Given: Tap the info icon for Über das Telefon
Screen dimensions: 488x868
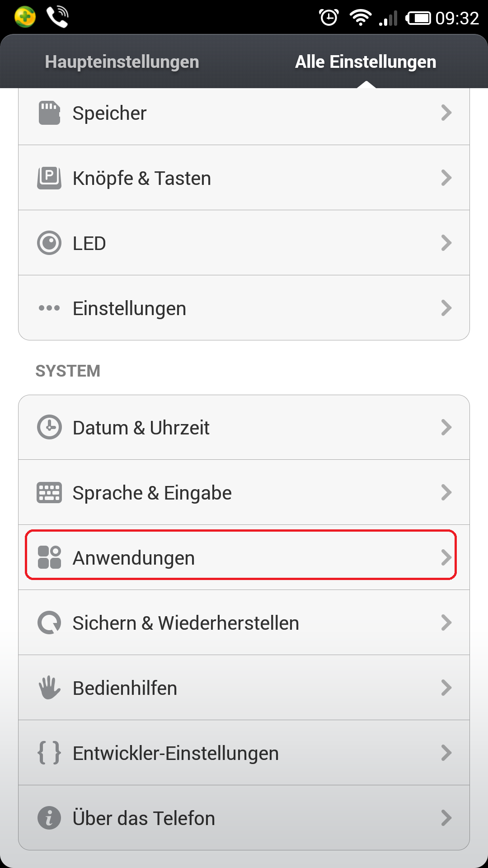Looking at the screenshot, I should point(49,818).
